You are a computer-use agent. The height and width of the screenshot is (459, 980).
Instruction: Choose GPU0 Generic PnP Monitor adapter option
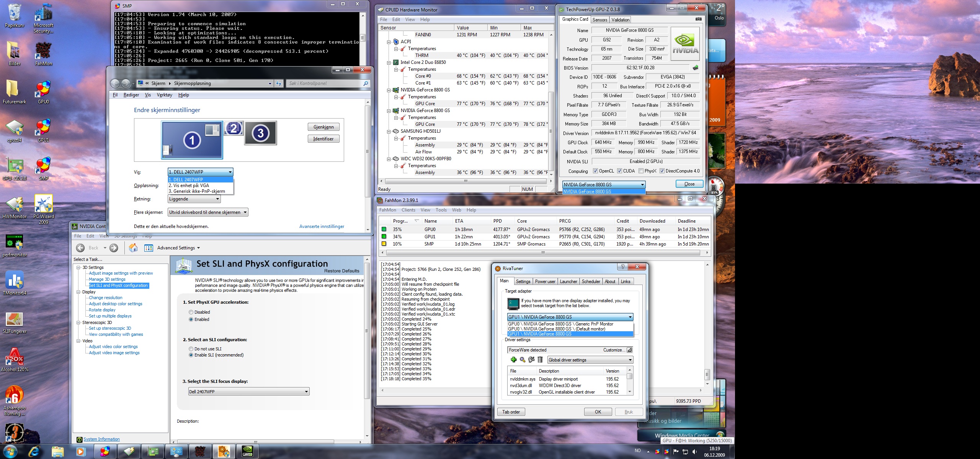(570, 324)
